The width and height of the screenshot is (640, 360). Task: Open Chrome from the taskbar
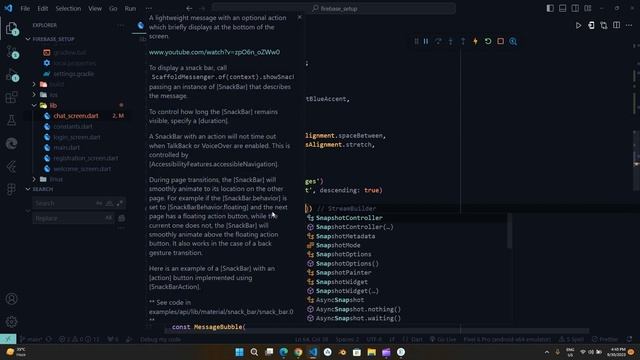coord(298,352)
